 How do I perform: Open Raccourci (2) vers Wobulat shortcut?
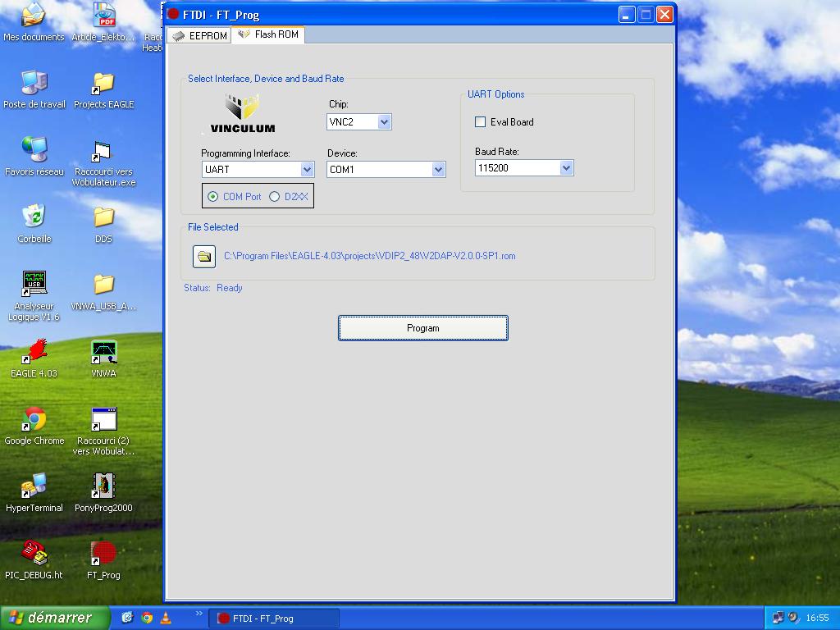[103, 431]
